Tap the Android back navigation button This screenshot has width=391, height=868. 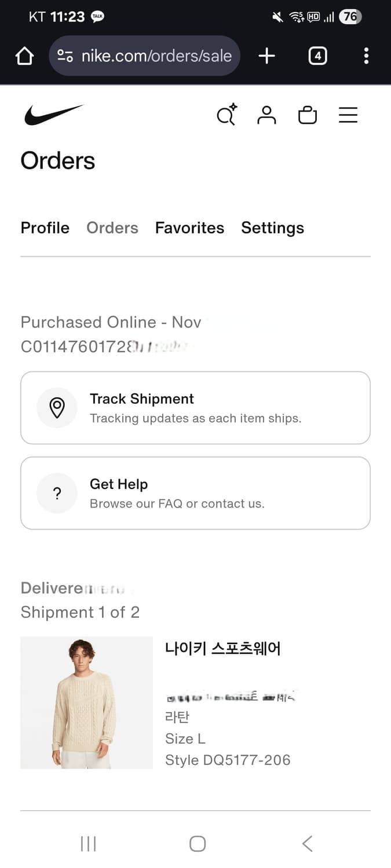coord(308,844)
